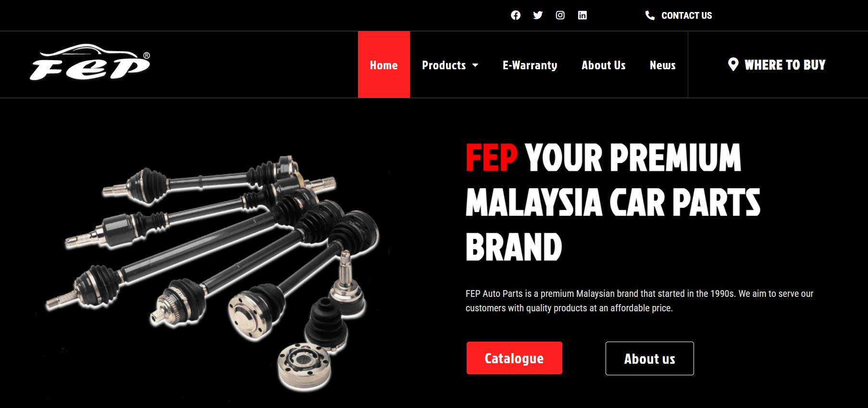Click the phone icon beside Contact Us
The height and width of the screenshot is (408, 868).
click(650, 15)
